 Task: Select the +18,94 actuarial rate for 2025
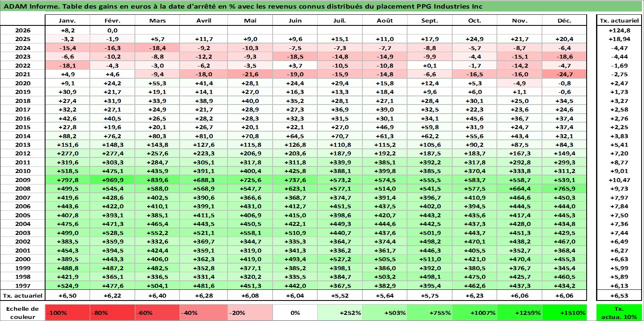pyautogui.click(x=619, y=39)
